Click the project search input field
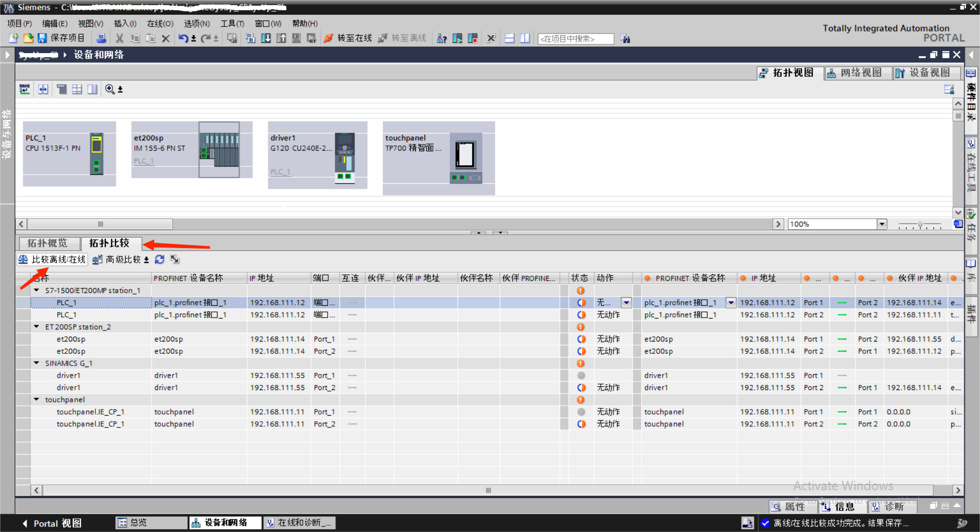Viewport: 980px width, 532px height. tap(576, 39)
